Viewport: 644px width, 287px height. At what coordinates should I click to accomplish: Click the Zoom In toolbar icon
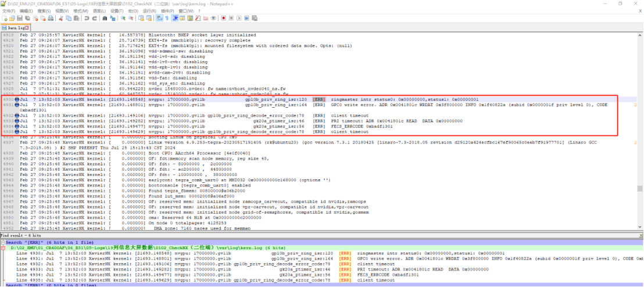point(123,18)
